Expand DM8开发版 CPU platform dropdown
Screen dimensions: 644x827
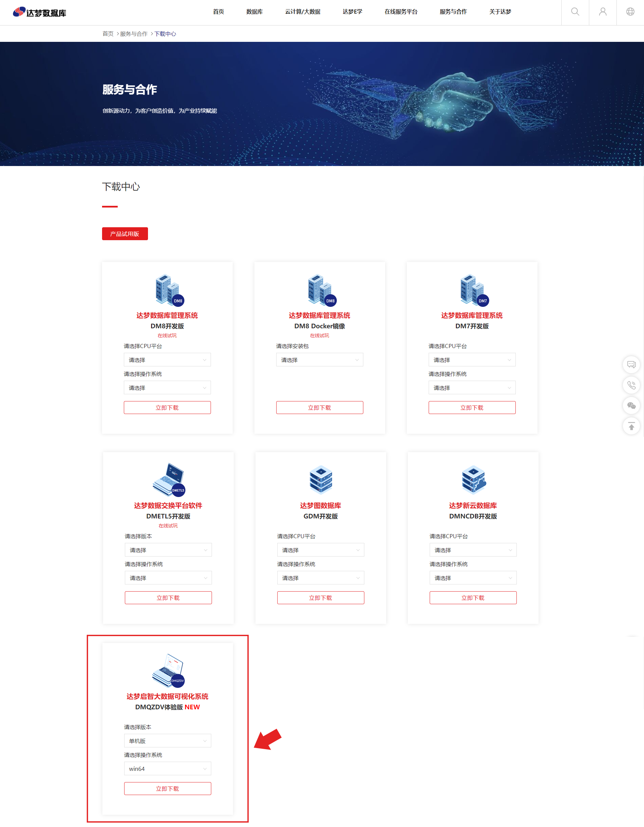167,360
